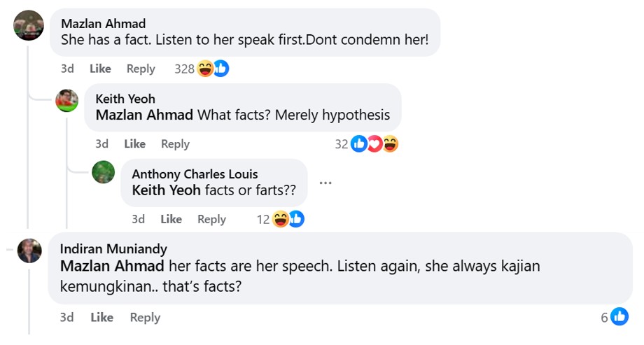Click the thumbs-up reaction on Indiran's comment
This screenshot has width=644, height=345.
[619, 317]
